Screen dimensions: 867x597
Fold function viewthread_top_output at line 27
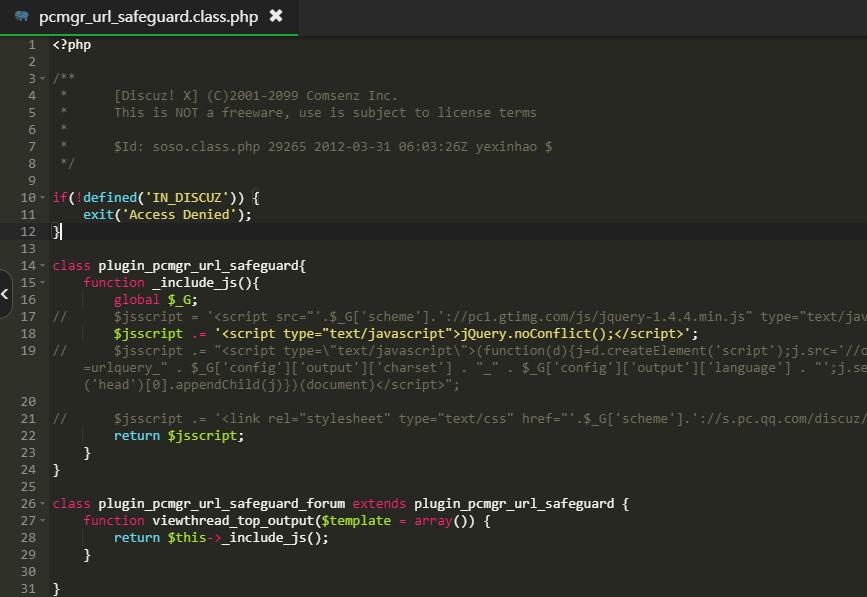point(43,521)
